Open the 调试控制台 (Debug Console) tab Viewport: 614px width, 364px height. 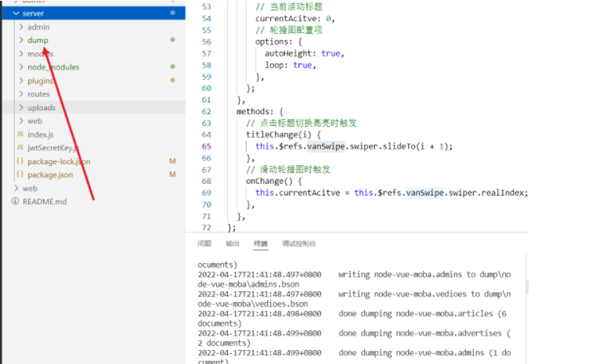pos(299,243)
